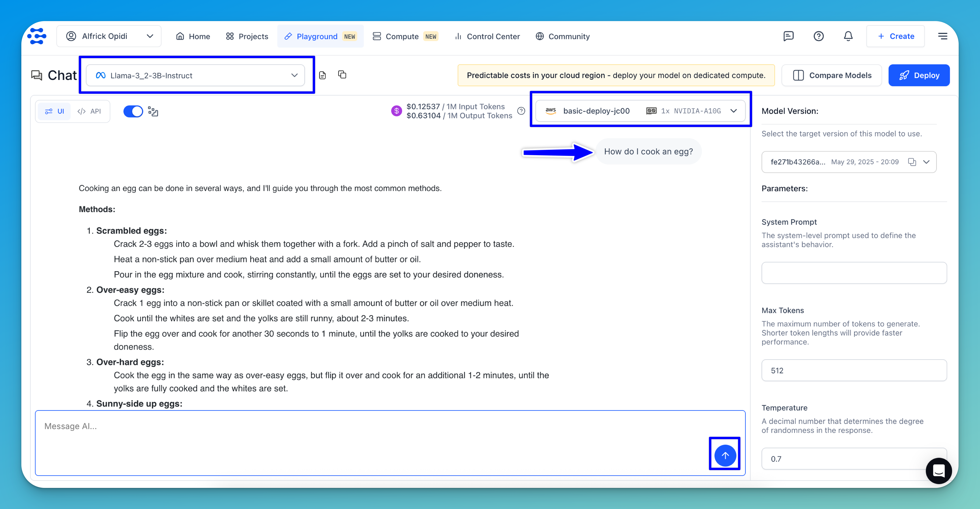Toggle the blue switch near UI/API
The height and width of the screenshot is (509, 980).
click(x=133, y=111)
